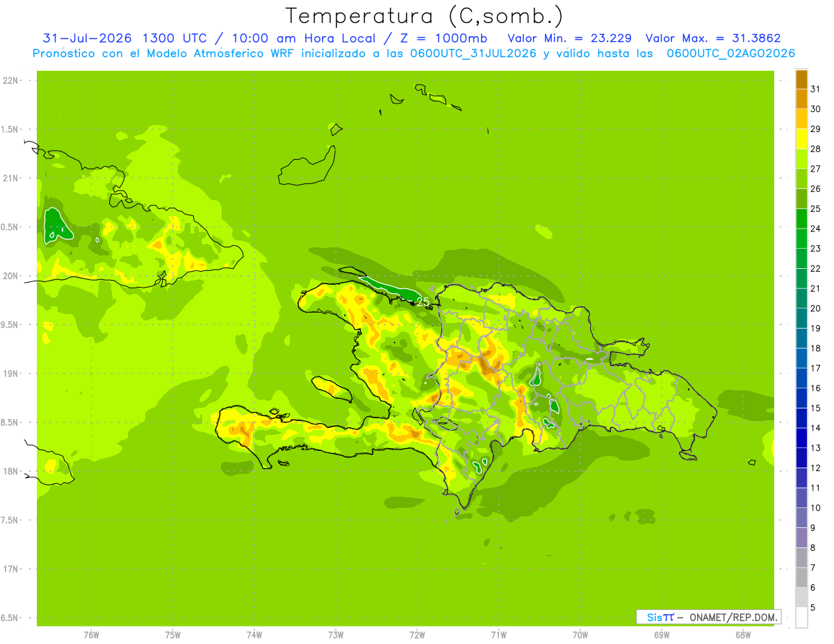Click the '0600UTC_02AGO2026' validity end text
The height and width of the screenshot is (644, 834).
click(x=731, y=53)
